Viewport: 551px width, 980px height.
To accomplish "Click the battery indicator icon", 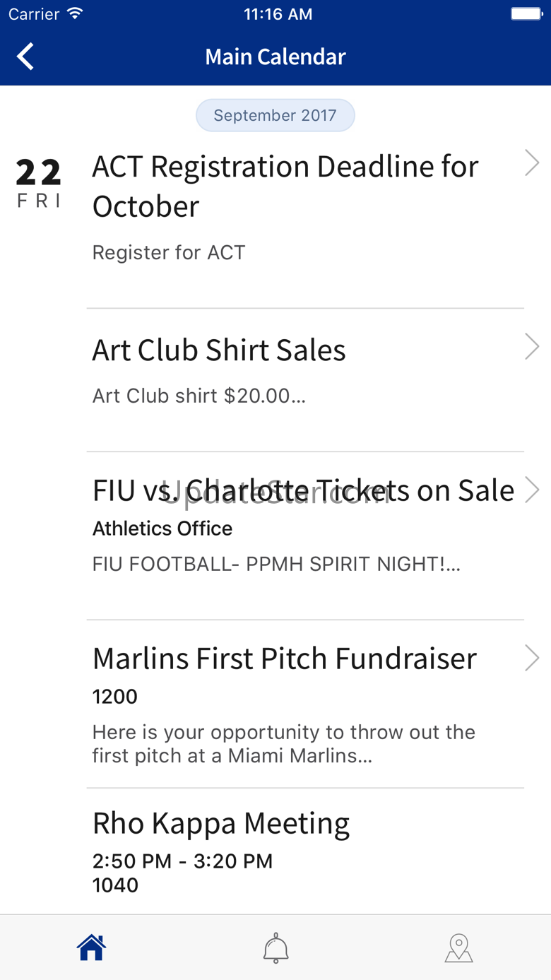I will click(x=526, y=13).
